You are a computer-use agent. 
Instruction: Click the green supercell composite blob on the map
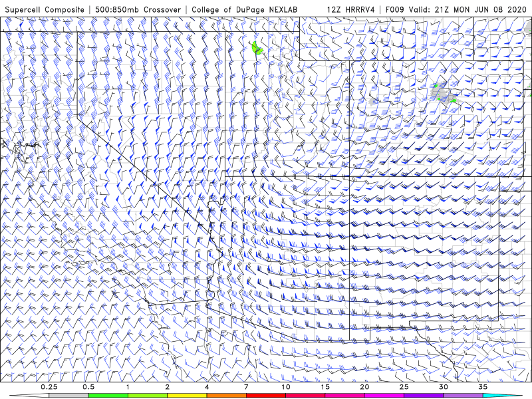pos(257,48)
